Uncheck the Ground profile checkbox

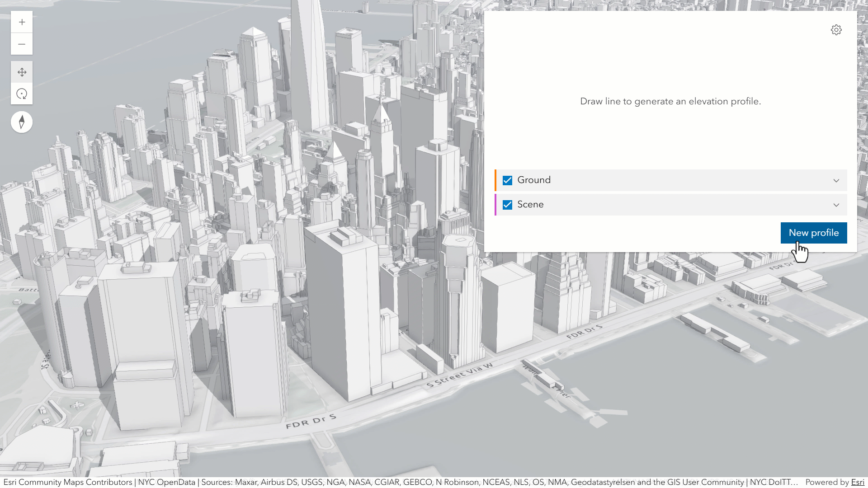pyautogui.click(x=507, y=180)
